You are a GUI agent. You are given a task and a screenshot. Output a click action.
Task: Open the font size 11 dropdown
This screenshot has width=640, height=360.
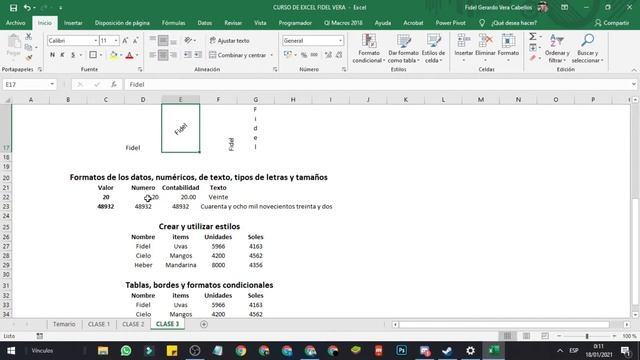116,40
